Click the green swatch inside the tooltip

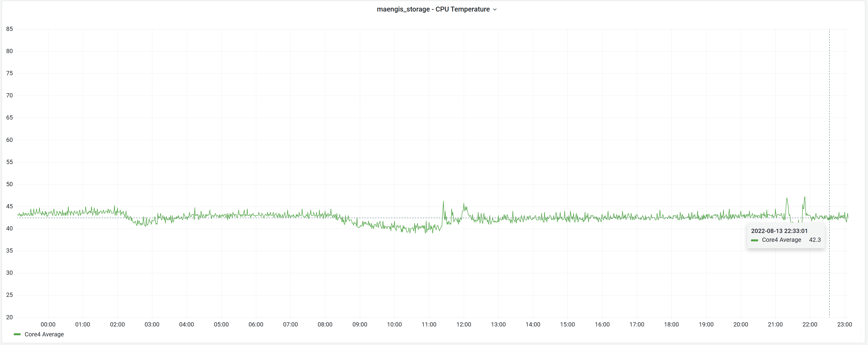(x=755, y=240)
